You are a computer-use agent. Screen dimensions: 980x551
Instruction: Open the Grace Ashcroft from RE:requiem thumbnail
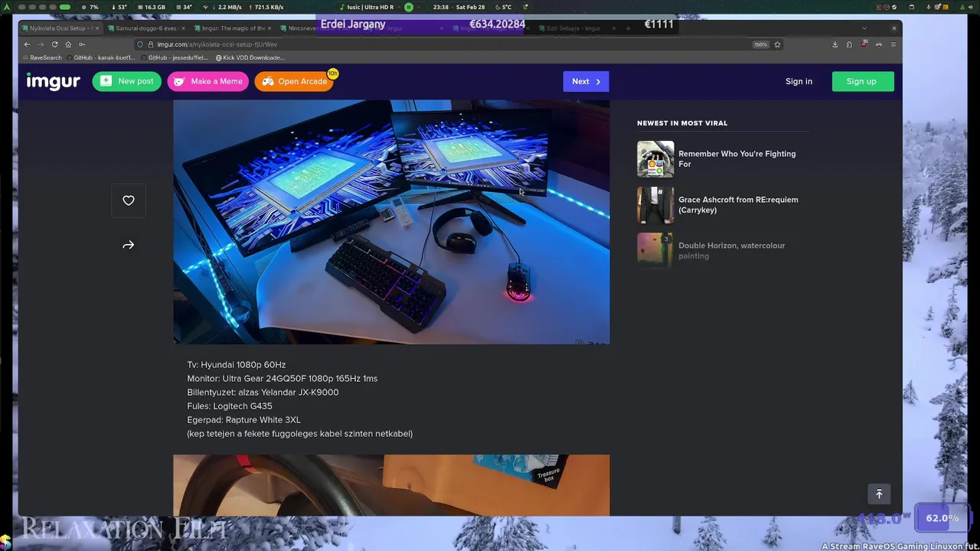[x=655, y=205]
